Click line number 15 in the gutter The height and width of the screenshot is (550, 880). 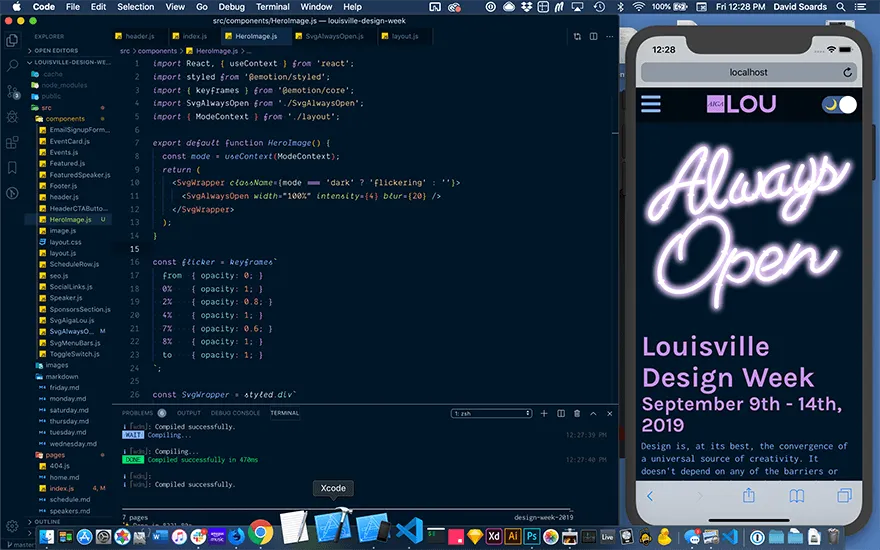(x=134, y=249)
